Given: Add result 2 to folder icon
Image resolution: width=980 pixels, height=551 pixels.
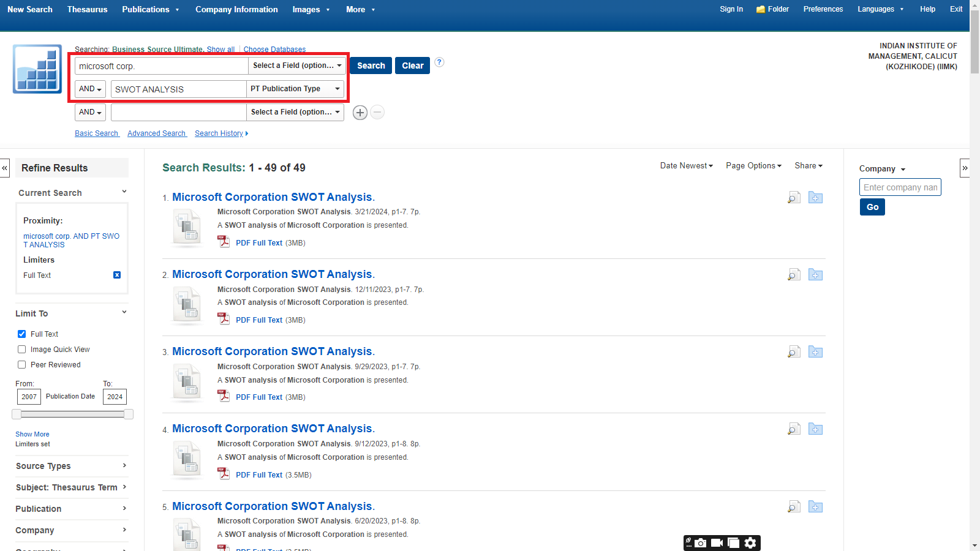Looking at the screenshot, I should coord(815,275).
